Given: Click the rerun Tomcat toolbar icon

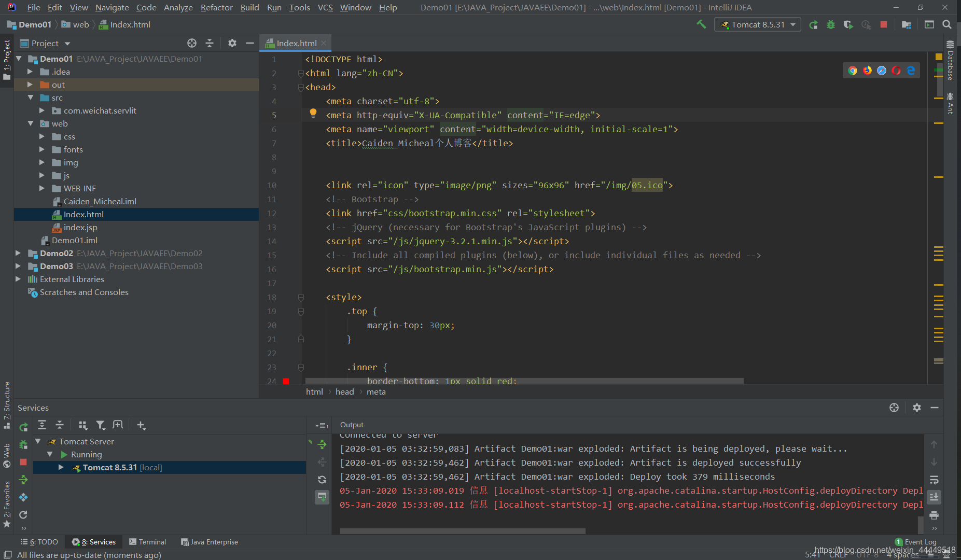Looking at the screenshot, I should tap(813, 24).
